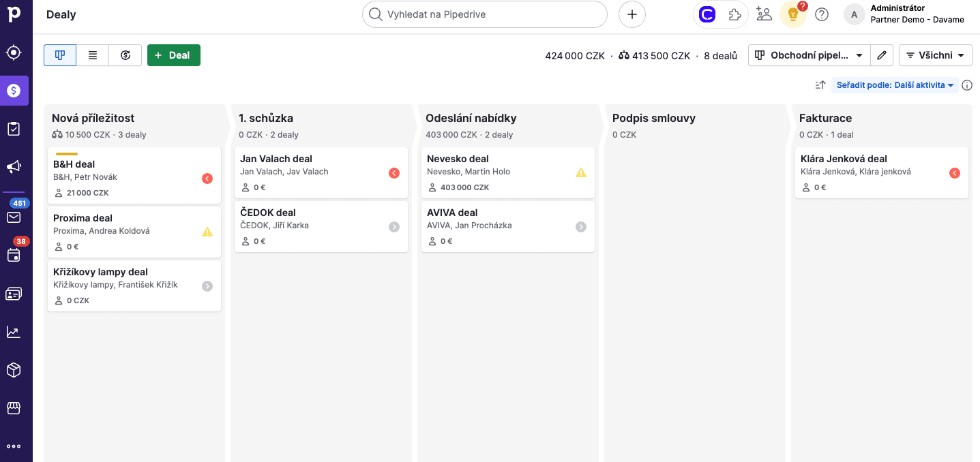Open Insights chart icon in sidebar
Image resolution: width=980 pixels, height=462 pixels.
[x=14, y=332]
